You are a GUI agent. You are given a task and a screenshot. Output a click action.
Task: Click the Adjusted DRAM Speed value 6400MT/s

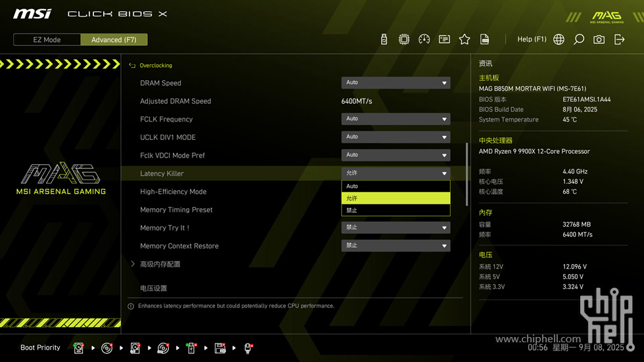[356, 101]
